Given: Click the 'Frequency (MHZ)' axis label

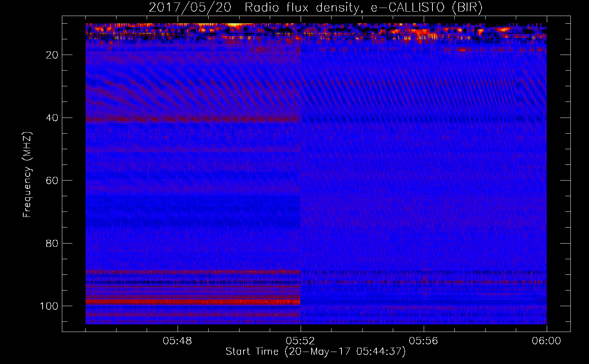Looking at the screenshot, I should point(27,175).
